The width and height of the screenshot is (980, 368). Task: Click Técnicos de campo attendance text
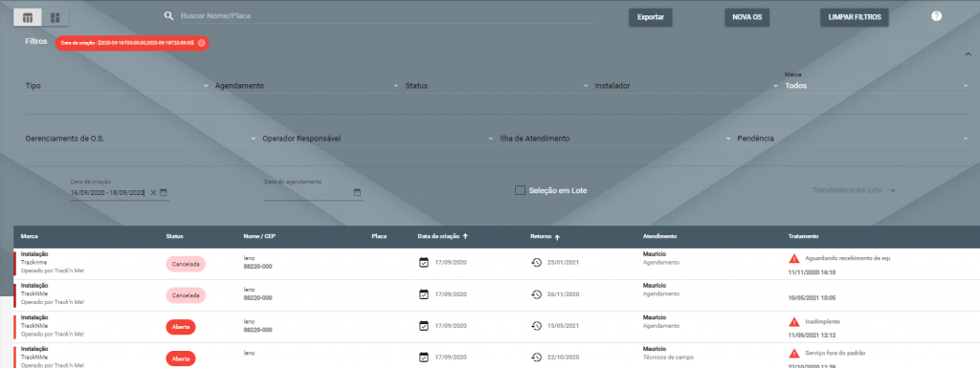tap(668, 357)
